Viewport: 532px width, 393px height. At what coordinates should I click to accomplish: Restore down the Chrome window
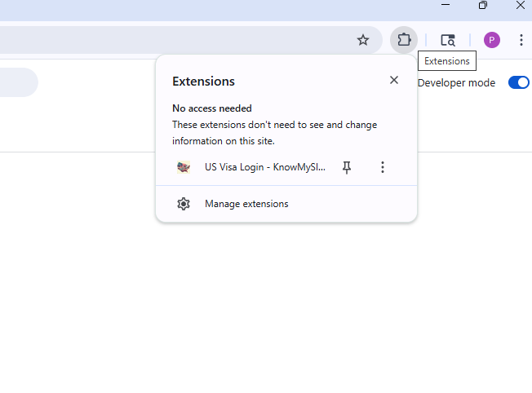pyautogui.click(x=483, y=5)
